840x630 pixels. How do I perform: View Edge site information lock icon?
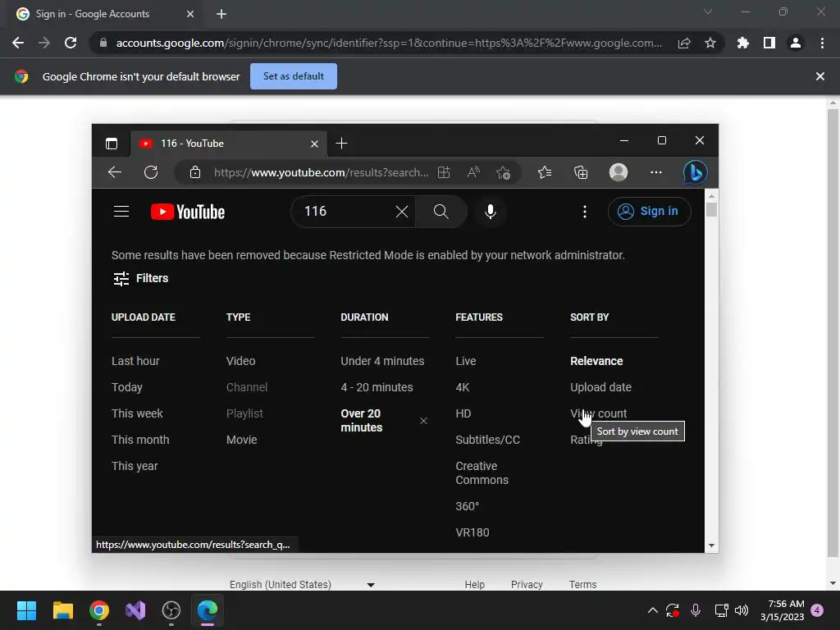(x=195, y=172)
